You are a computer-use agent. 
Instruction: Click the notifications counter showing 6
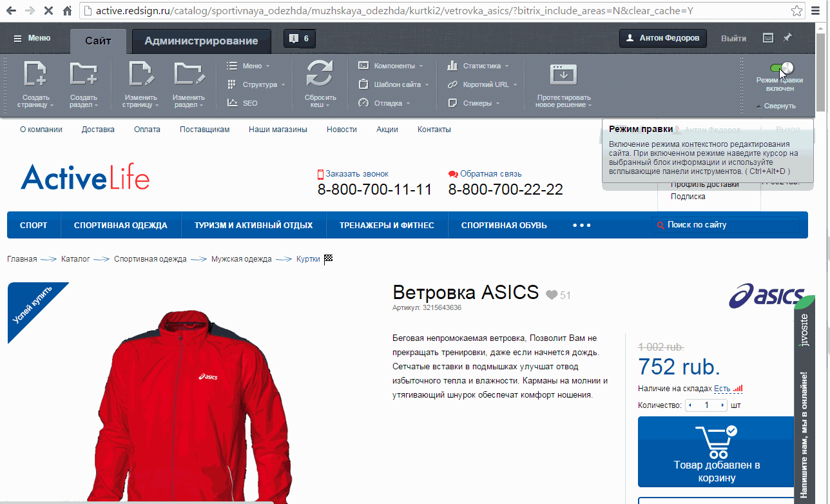[x=300, y=39]
